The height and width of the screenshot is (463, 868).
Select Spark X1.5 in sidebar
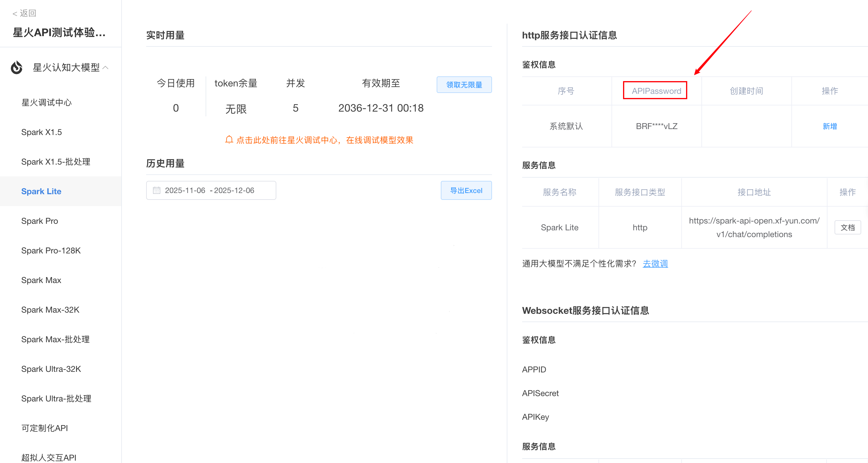(41, 132)
